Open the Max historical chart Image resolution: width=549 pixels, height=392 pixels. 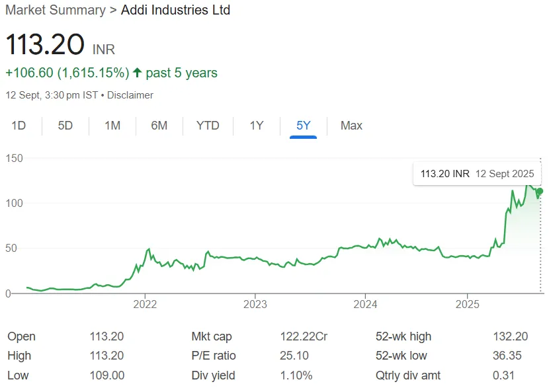351,126
